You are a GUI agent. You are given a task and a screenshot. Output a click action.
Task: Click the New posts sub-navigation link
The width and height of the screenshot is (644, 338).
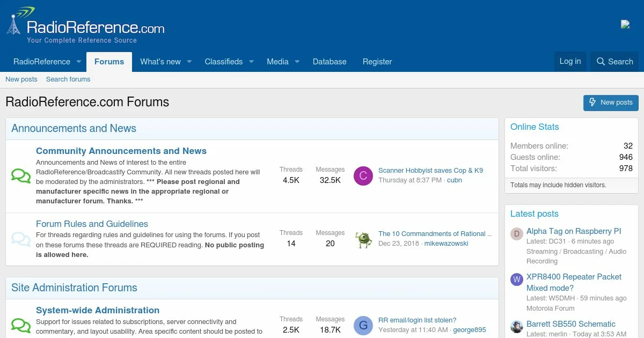pos(21,79)
